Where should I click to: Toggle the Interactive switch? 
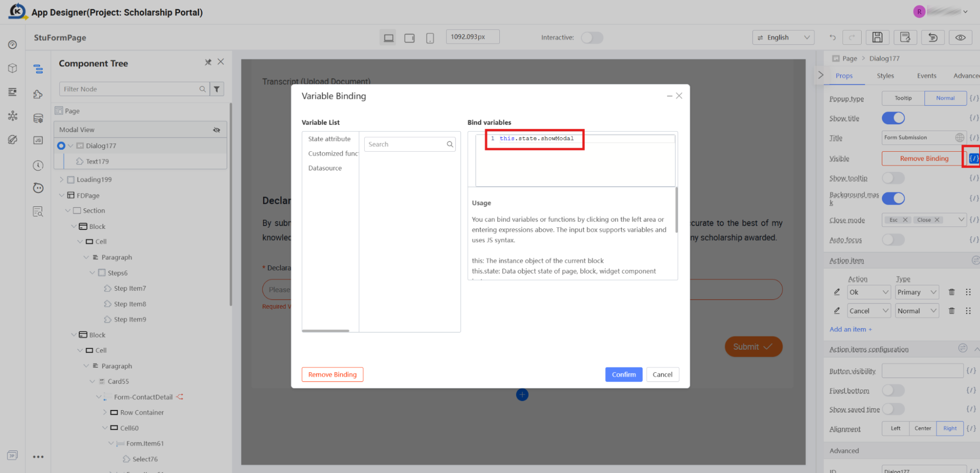pyautogui.click(x=592, y=37)
